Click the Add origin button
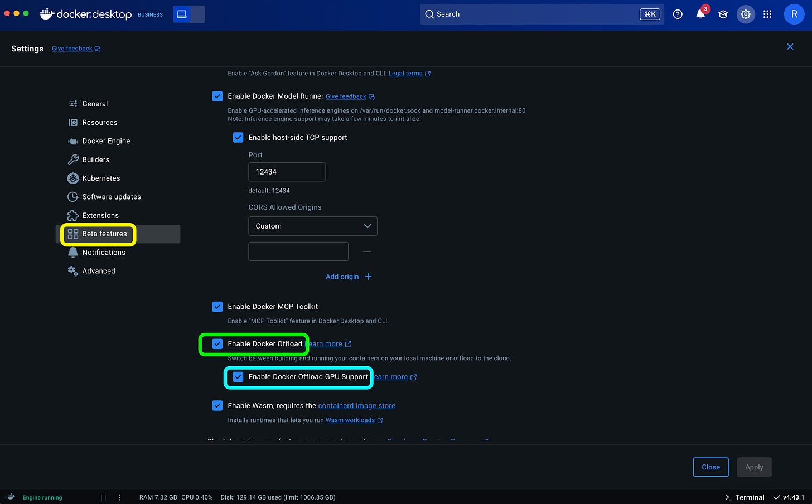812x504 pixels. tap(348, 277)
